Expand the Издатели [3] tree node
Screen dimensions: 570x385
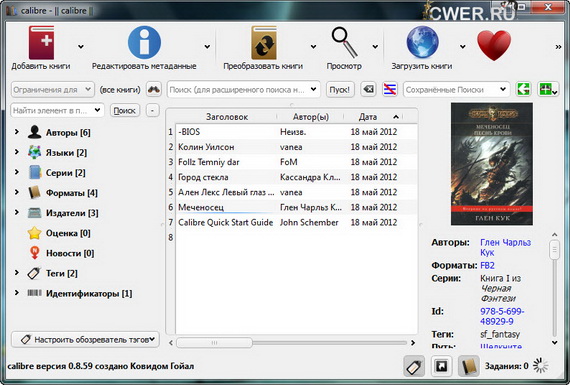click(x=17, y=212)
